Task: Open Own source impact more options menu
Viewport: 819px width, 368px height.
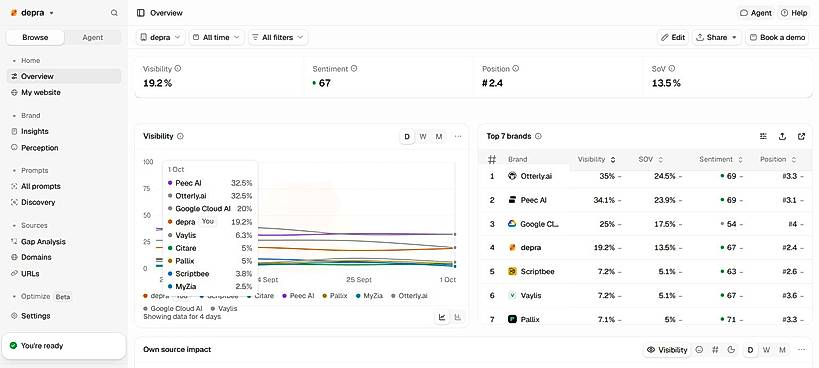Action: [801, 350]
